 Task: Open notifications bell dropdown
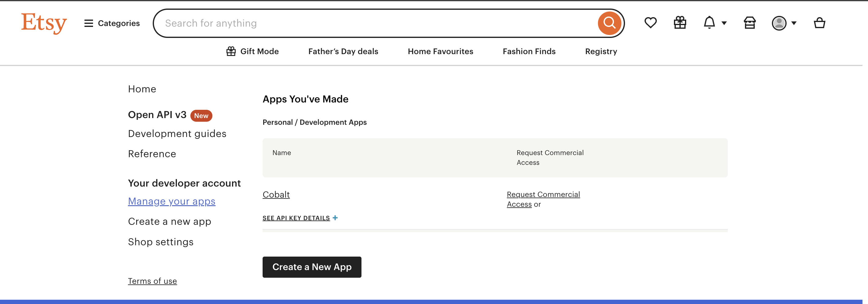(715, 23)
